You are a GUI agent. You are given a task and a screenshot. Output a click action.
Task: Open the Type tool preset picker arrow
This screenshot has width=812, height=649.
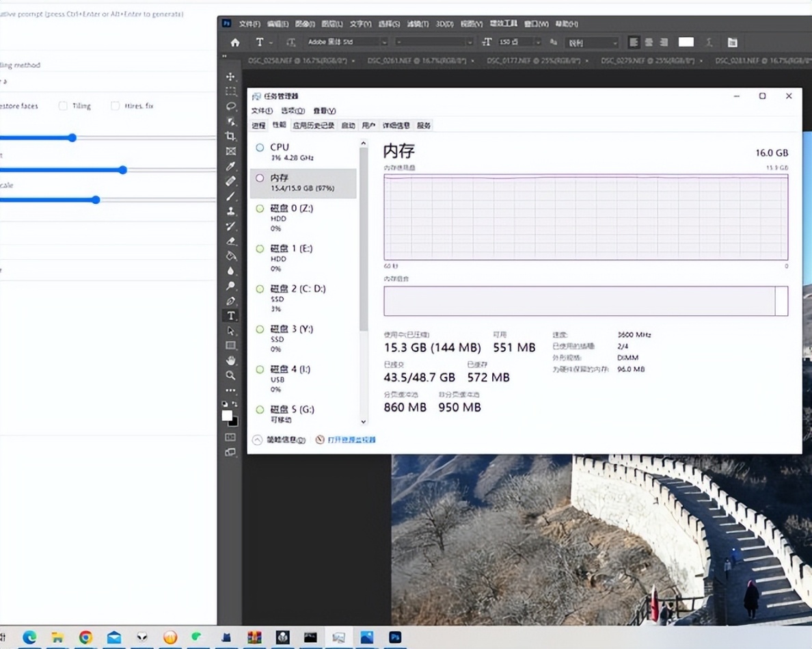point(271,43)
